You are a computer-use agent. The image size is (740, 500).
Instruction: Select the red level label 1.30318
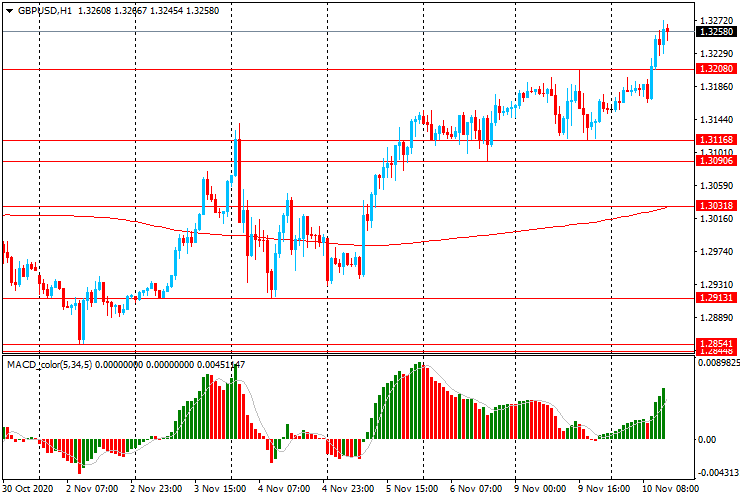click(716, 206)
